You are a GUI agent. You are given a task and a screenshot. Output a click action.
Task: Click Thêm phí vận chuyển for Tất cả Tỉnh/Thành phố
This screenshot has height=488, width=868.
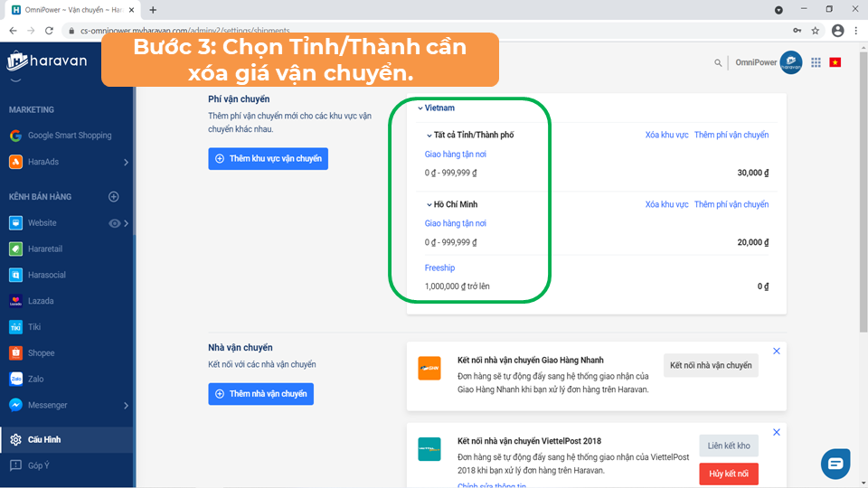[731, 135]
